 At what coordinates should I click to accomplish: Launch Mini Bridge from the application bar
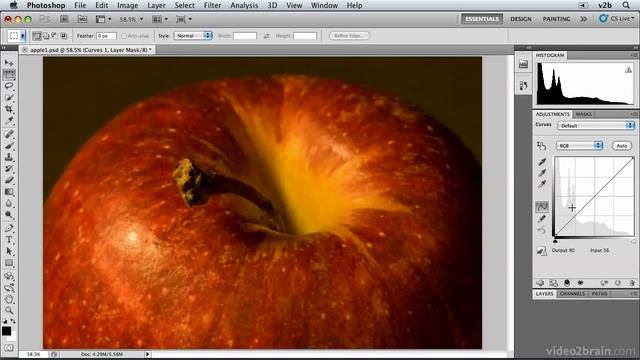(82, 19)
